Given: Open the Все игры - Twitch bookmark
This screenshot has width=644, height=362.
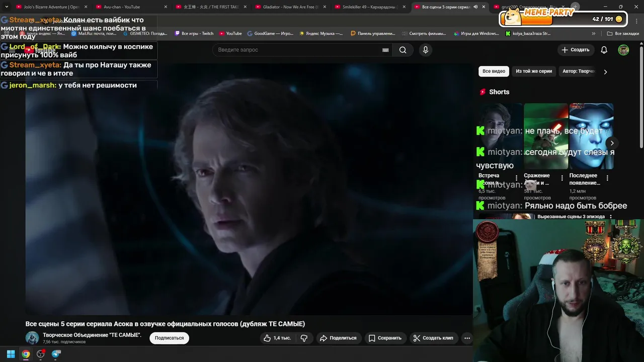Looking at the screenshot, I should coord(194,34).
